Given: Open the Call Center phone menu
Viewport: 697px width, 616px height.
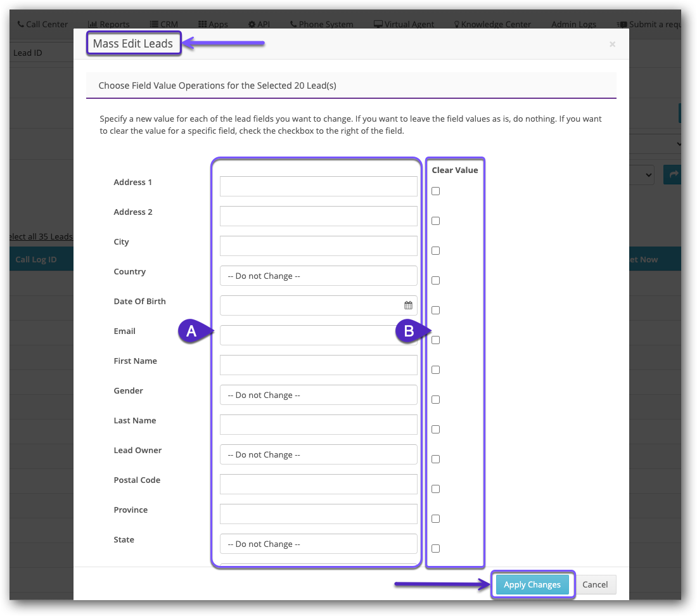Looking at the screenshot, I should pos(42,24).
